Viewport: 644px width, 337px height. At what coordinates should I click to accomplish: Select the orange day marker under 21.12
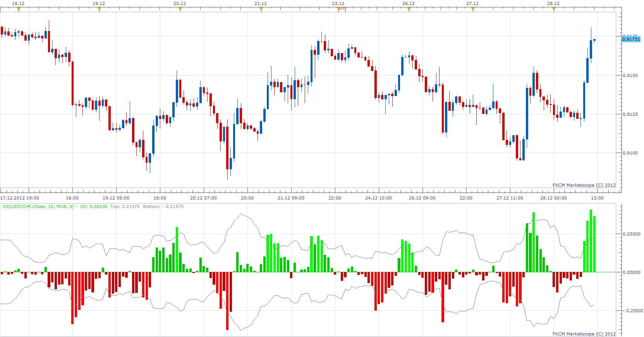click(261, 10)
